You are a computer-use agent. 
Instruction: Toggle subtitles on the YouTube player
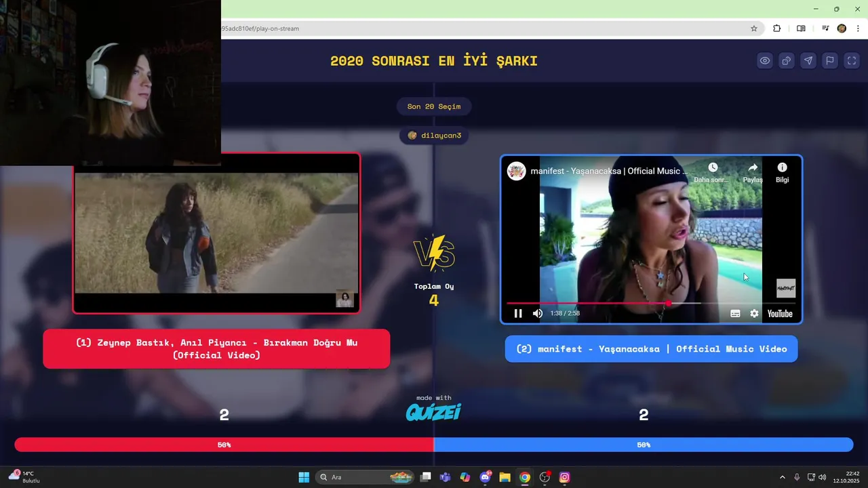(x=735, y=313)
